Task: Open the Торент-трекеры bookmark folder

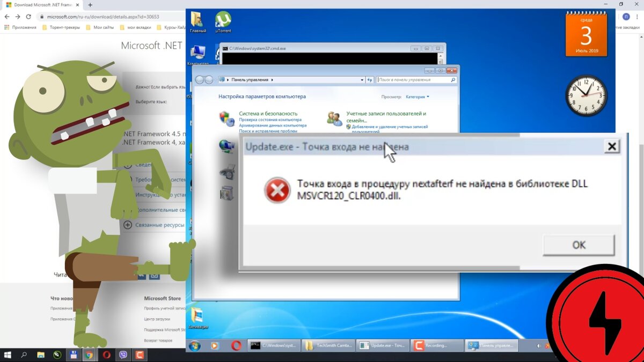Action: [61, 27]
